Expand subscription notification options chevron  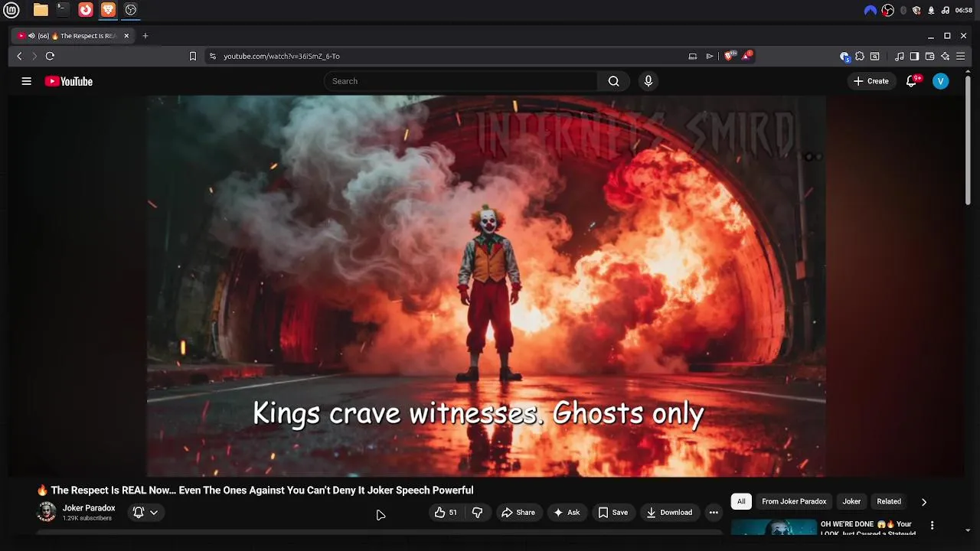click(x=154, y=513)
